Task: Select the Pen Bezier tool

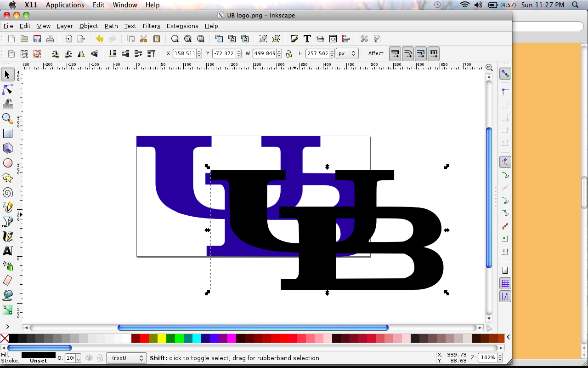Action: pyautogui.click(x=8, y=222)
